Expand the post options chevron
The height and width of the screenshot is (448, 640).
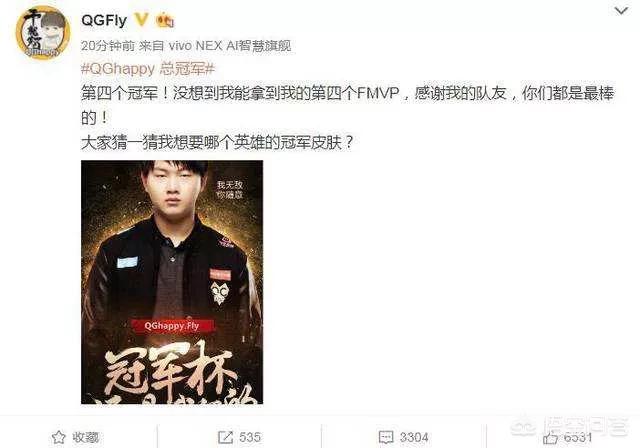pyautogui.click(x=621, y=11)
